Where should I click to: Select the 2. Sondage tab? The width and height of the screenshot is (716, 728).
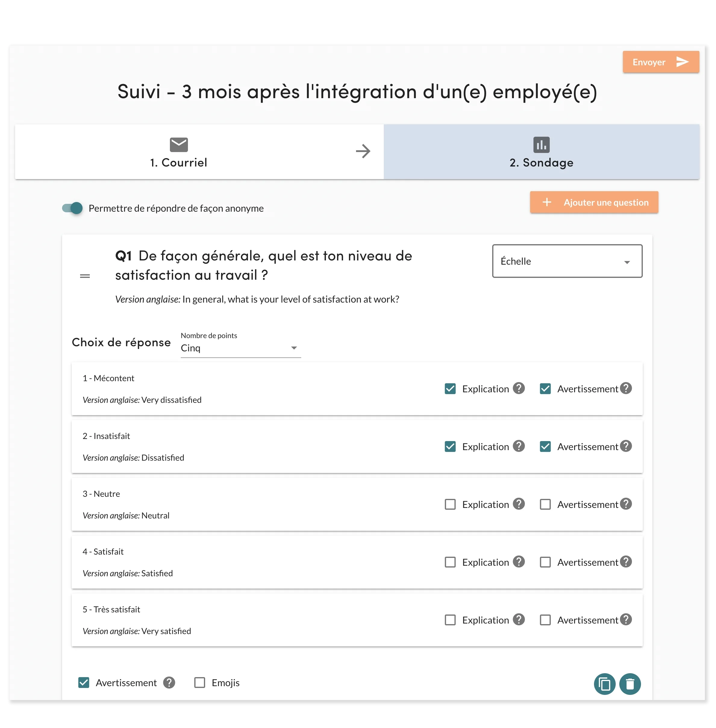541,152
